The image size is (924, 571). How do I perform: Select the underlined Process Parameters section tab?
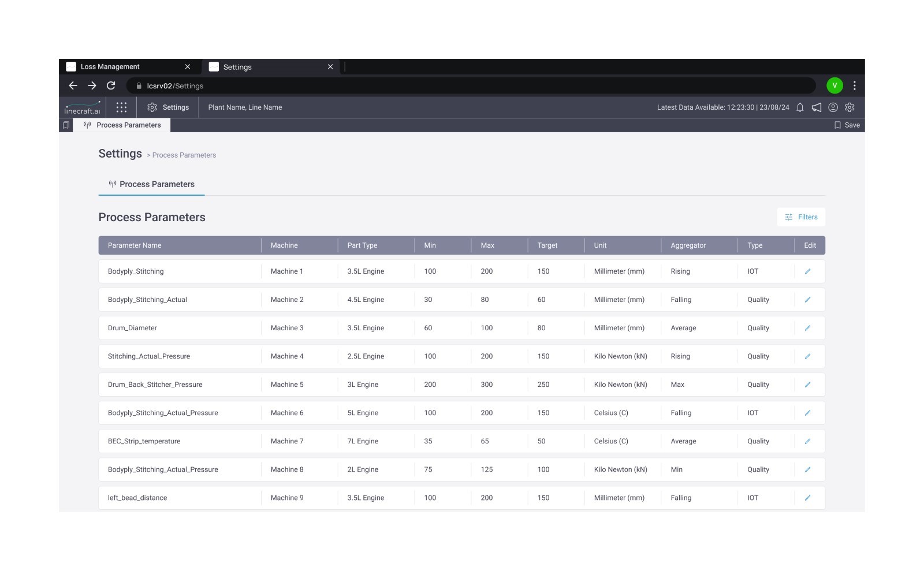(x=151, y=184)
